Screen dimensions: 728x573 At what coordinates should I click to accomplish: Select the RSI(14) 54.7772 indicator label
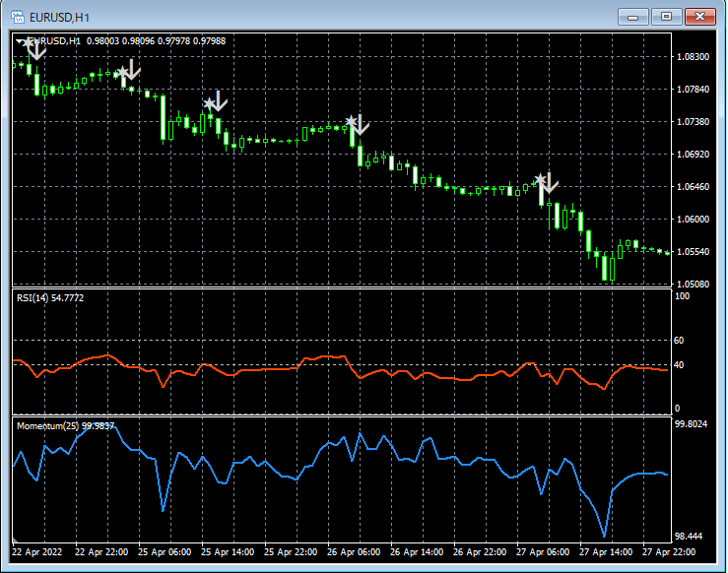point(50,298)
